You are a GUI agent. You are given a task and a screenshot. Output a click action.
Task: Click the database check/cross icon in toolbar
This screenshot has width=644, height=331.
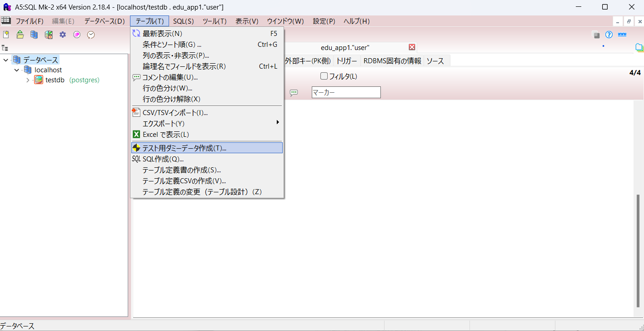48,35
